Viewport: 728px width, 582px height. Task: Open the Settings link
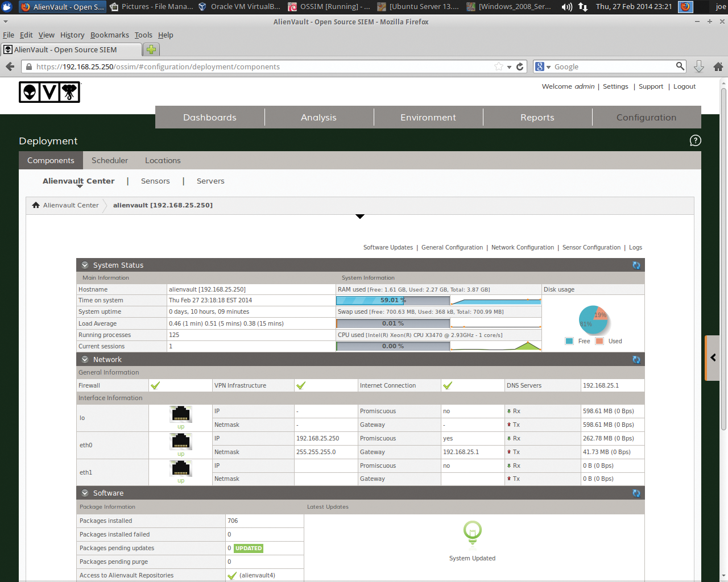point(615,86)
